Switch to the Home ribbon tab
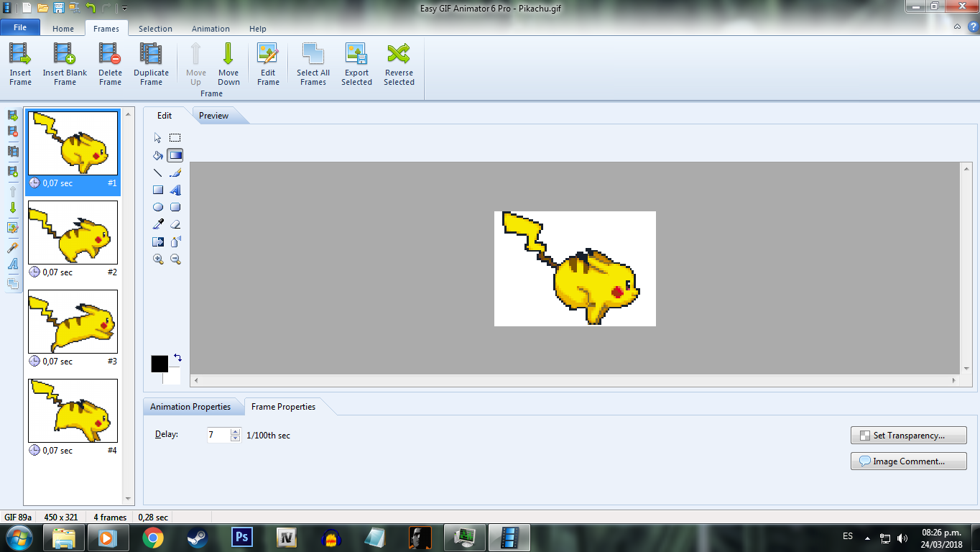980x552 pixels. 63,29
